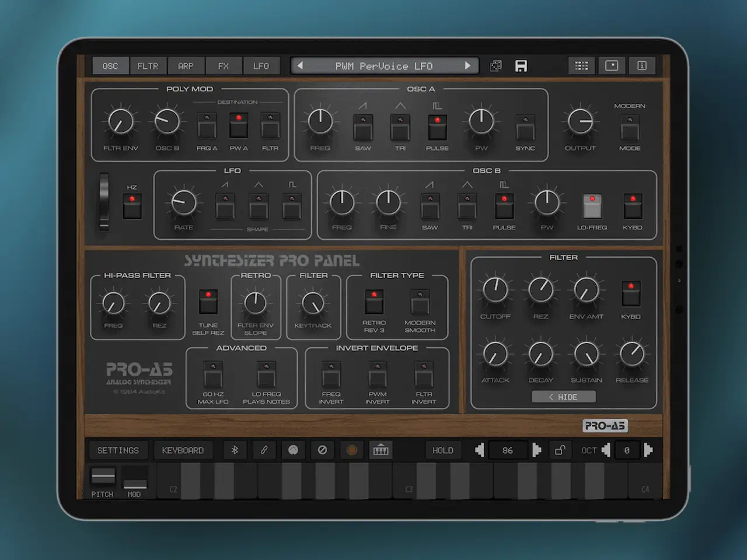747x560 pixels.
Task: Enable LFO sawtooth shape switch
Action: [225, 206]
